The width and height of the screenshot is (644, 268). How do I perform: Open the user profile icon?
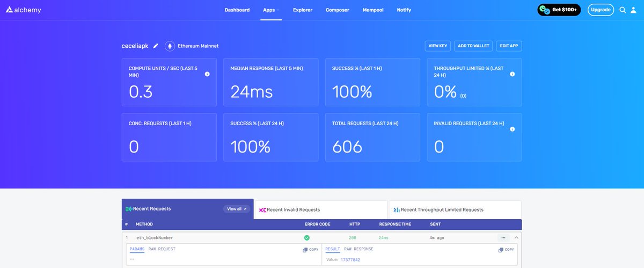click(634, 10)
